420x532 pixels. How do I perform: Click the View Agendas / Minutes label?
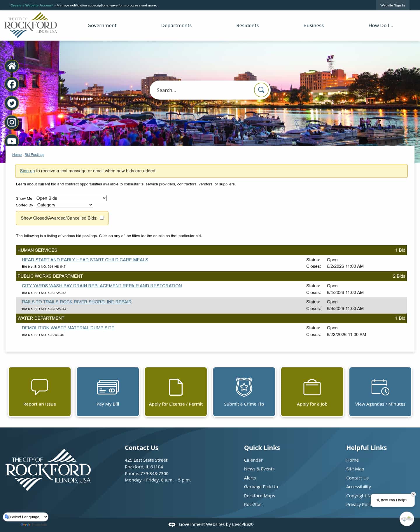(380, 404)
